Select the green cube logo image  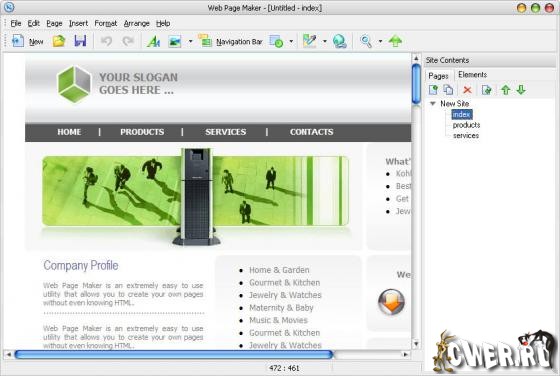[74, 84]
